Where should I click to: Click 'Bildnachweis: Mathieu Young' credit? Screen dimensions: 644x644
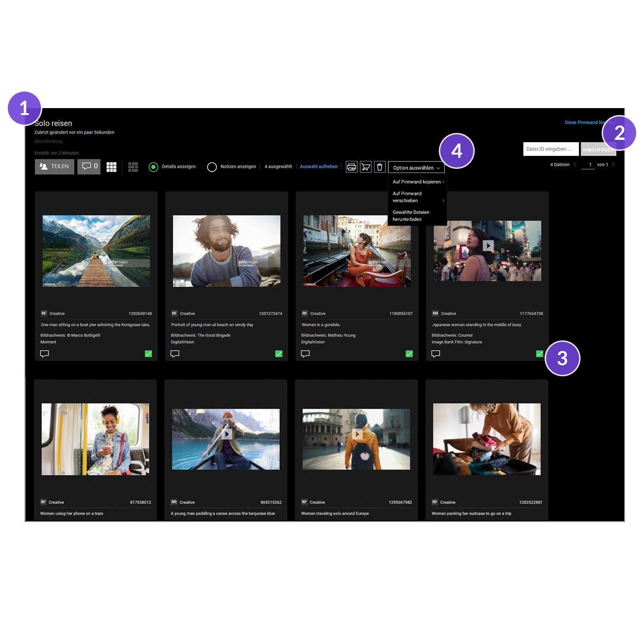(x=328, y=335)
